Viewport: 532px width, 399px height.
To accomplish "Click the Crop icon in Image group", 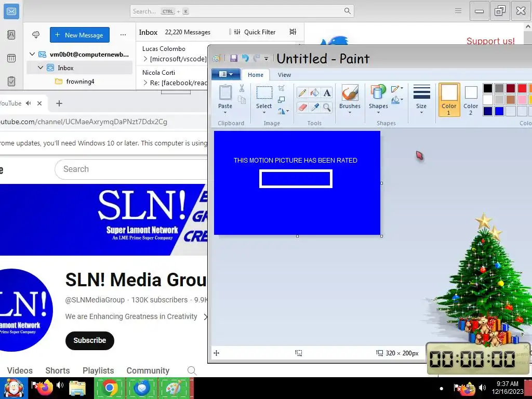I will 281,88.
